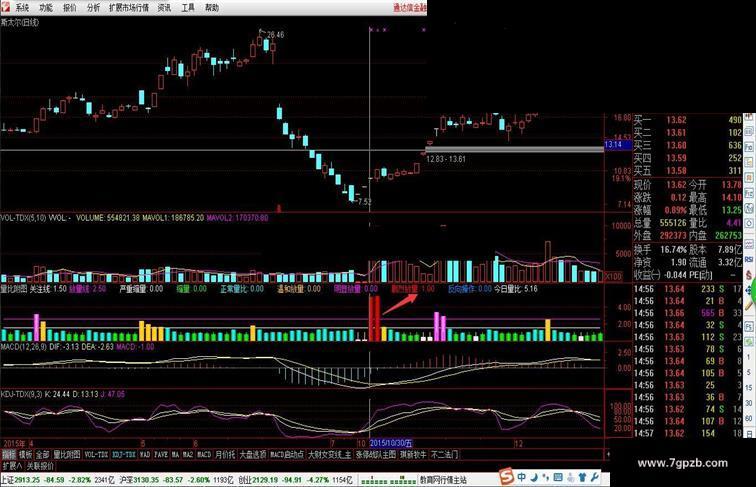756x487 pixels.
Task: Click the 换手 16.74% turnover value
Action: [x=674, y=250]
